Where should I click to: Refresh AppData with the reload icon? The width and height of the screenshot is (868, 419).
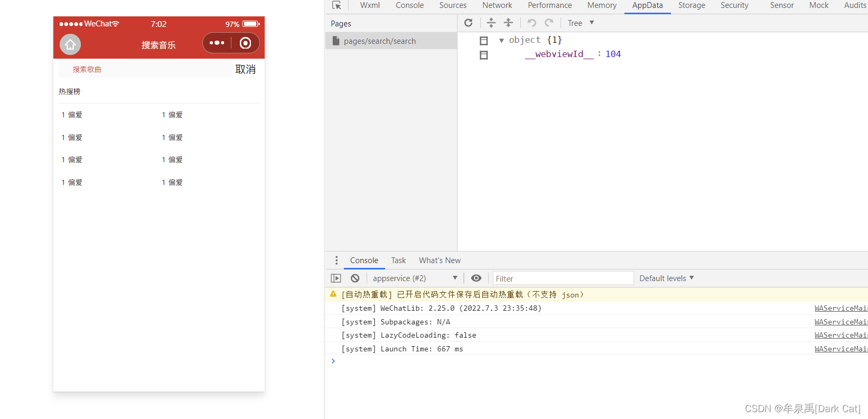468,23
